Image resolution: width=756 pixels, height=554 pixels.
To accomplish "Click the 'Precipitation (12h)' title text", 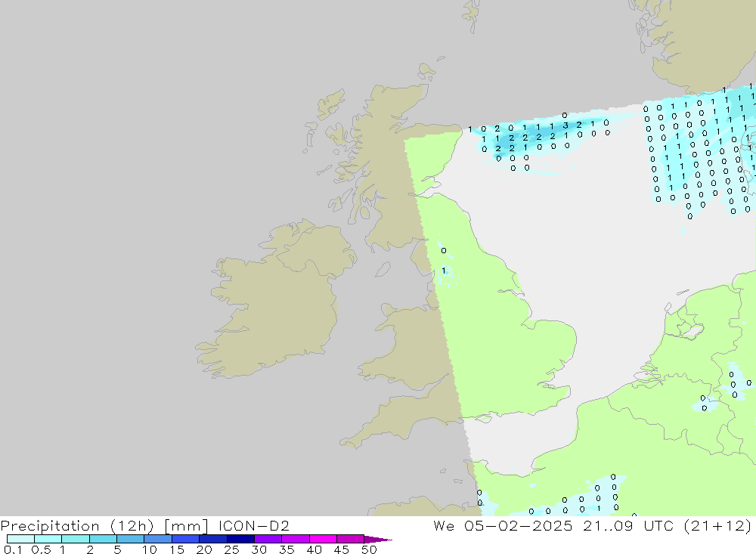I will pyautogui.click(x=77, y=526).
